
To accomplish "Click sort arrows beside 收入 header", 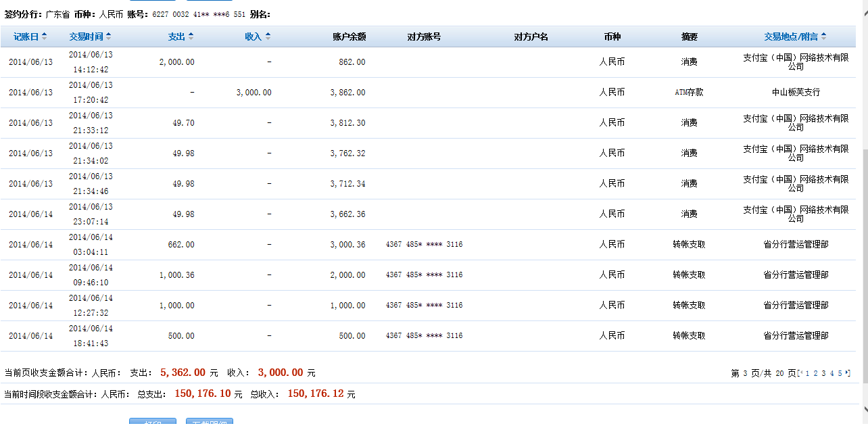I will coord(268,37).
